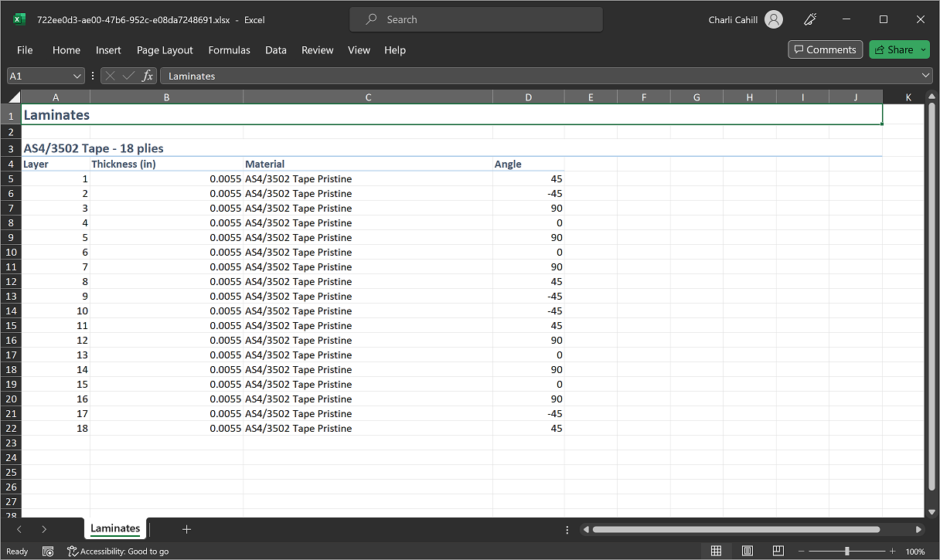The width and height of the screenshot is (940, 560).
Task: Click the scroll left arrow on horizontal scrollbar
Action: (x=587, y=529)
